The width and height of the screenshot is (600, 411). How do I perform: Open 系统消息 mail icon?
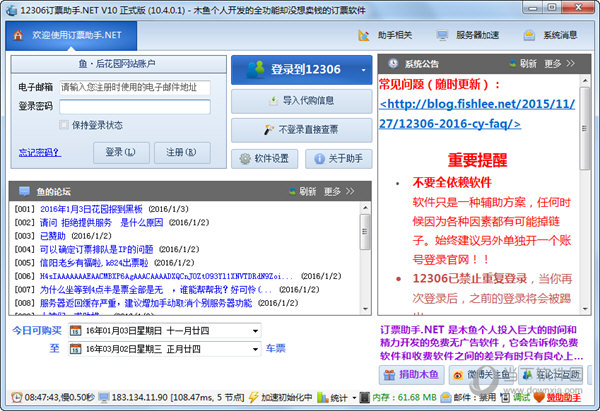[x=529, y=36]
